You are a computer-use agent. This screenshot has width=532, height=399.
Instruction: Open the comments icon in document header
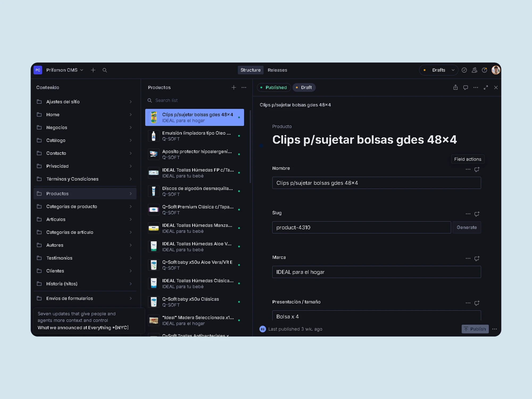465,88
